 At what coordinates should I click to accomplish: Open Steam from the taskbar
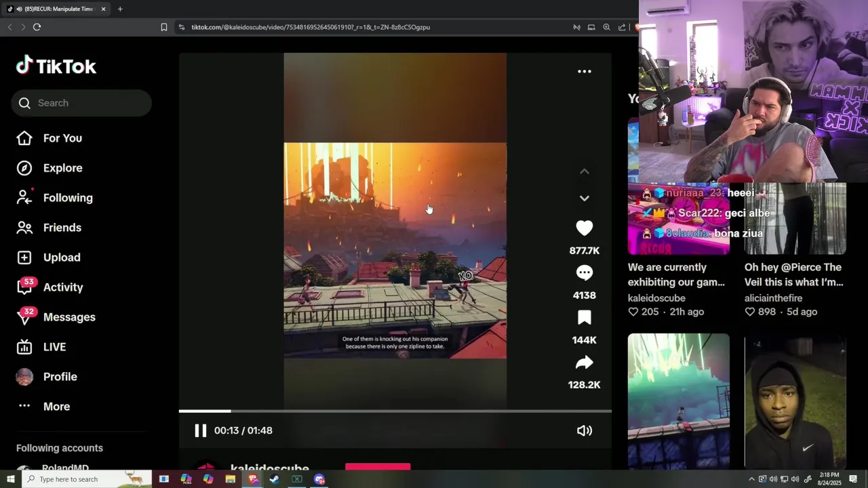(275, 479)
